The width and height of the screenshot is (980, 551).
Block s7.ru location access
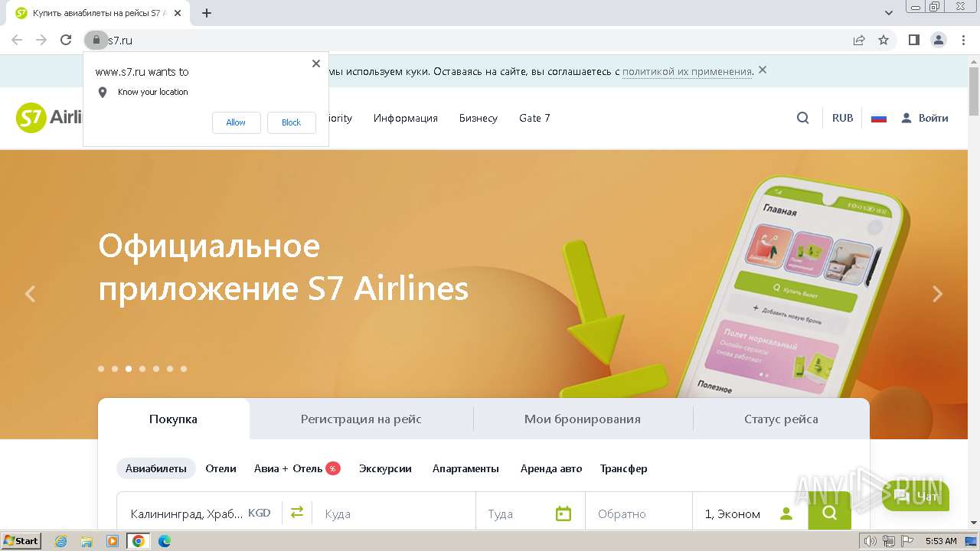(x=291, y=122)
